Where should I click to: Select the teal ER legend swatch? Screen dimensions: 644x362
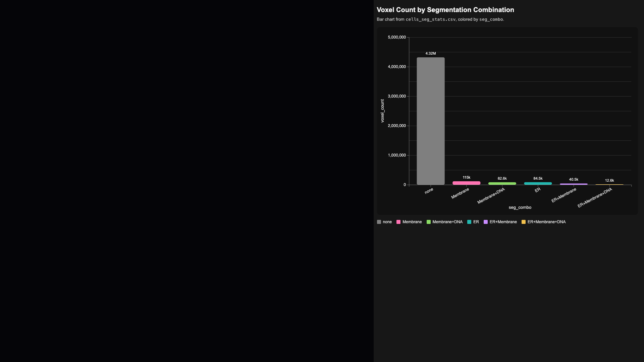[x=469, y=222]
